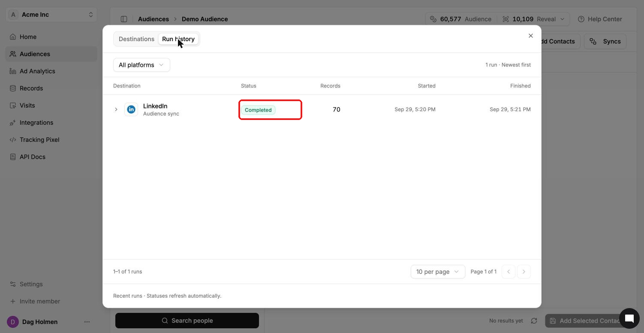Click the refresh results icon

534,321
